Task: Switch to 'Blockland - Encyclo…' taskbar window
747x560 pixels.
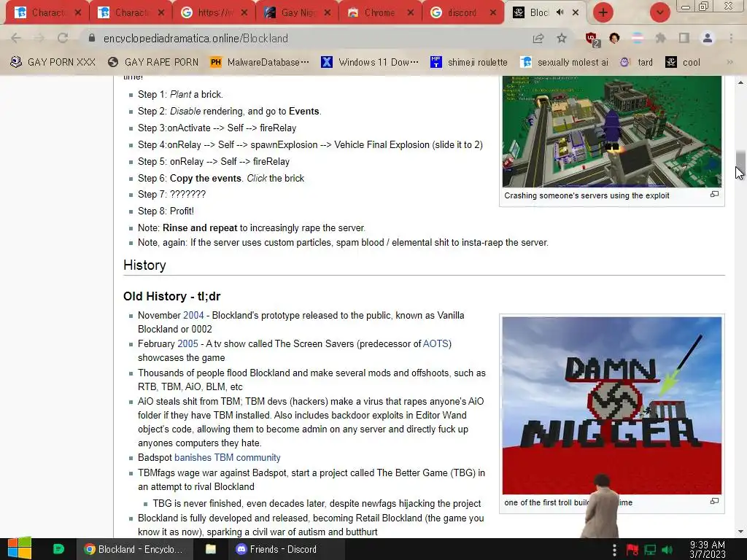Action: [x=133, y=549]
